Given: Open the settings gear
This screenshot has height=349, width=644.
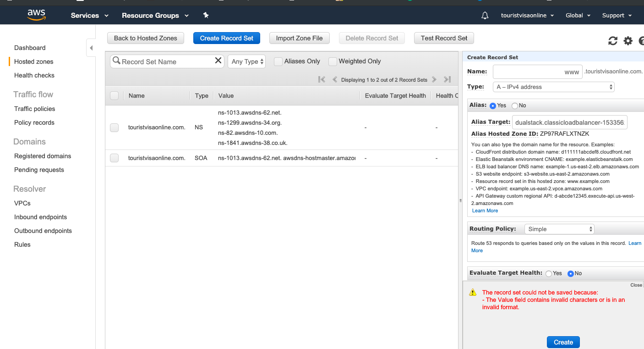Looking at the screenshot, I should 628,41.
